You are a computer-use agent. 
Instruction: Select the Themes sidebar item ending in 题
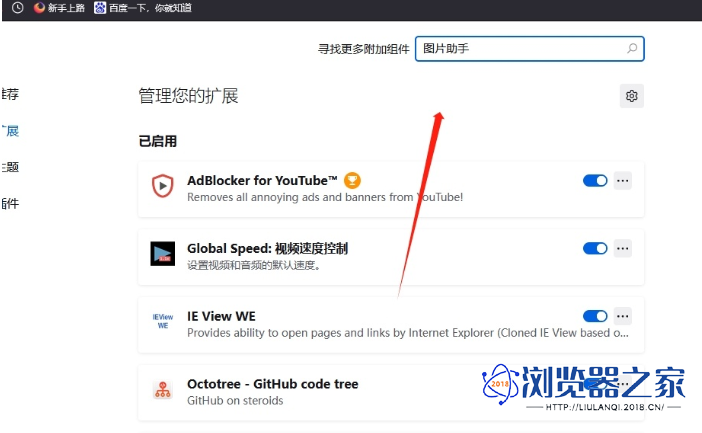[x=10, y=167]
